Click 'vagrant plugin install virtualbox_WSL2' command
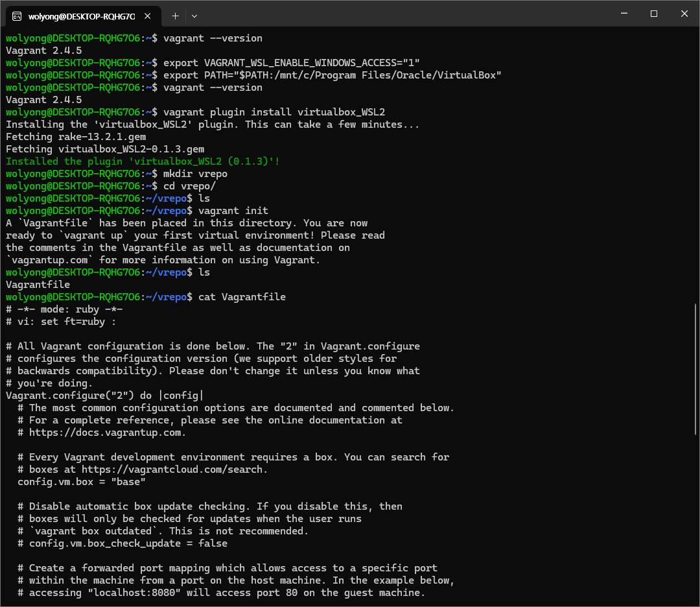700x607 pixels. pyautogui.click(x=274, y=112)
